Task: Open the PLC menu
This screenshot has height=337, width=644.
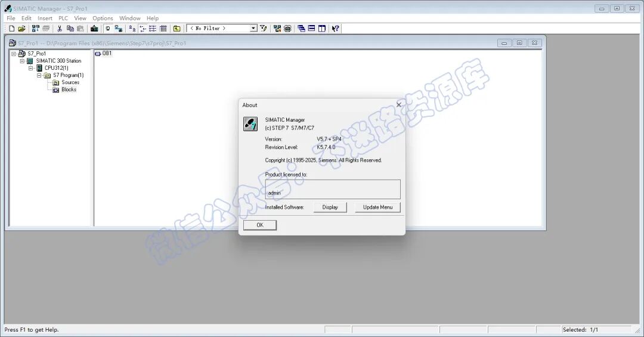Action: pyautogui.click(x=63, y=18)
